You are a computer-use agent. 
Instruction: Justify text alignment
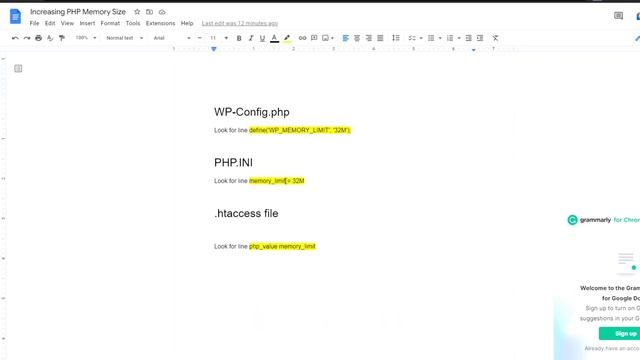(x=380, y=38)
